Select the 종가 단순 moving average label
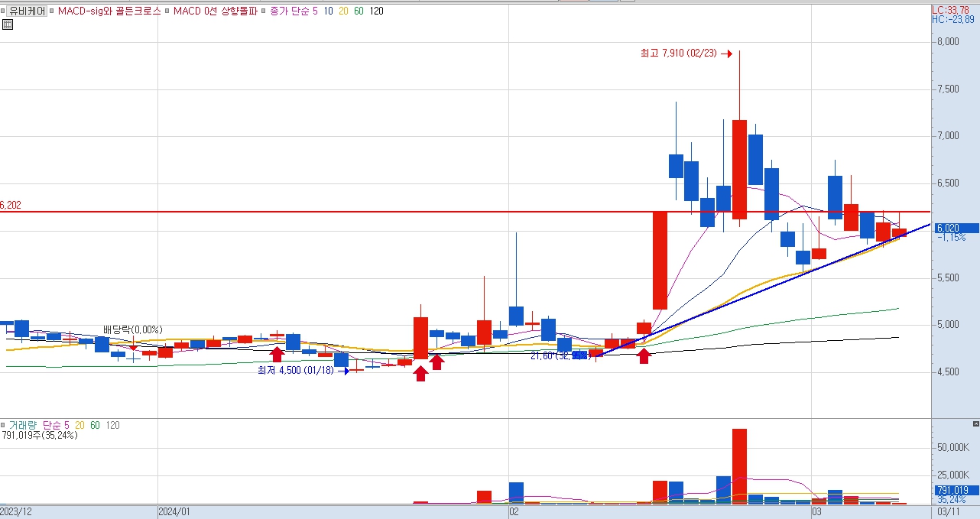Screen dimensions: 980x519 [290, 11]
